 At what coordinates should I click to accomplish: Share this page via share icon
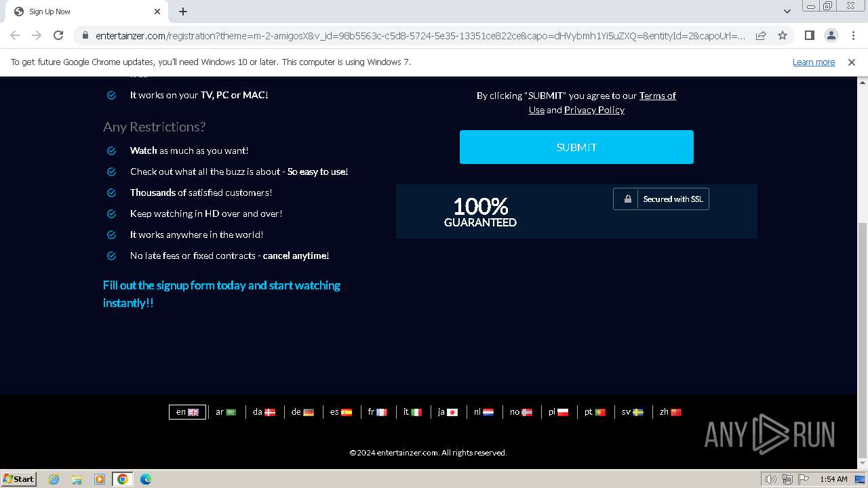tap(761, 35)
